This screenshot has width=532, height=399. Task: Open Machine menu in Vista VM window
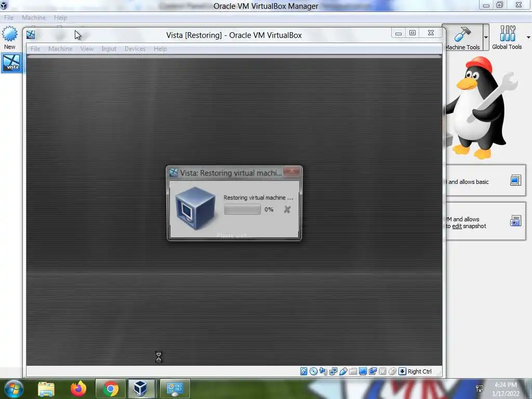(60, 49)
